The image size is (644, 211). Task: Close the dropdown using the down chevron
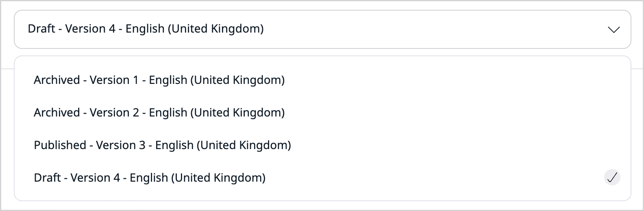click(x=613, y=29)
